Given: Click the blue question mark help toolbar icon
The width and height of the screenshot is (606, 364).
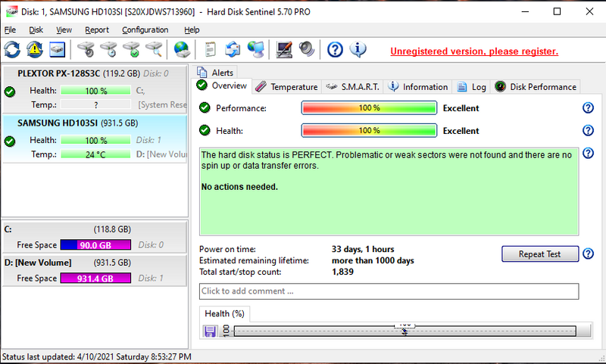Looking at the screenshot, I should (x=335, y=50).
